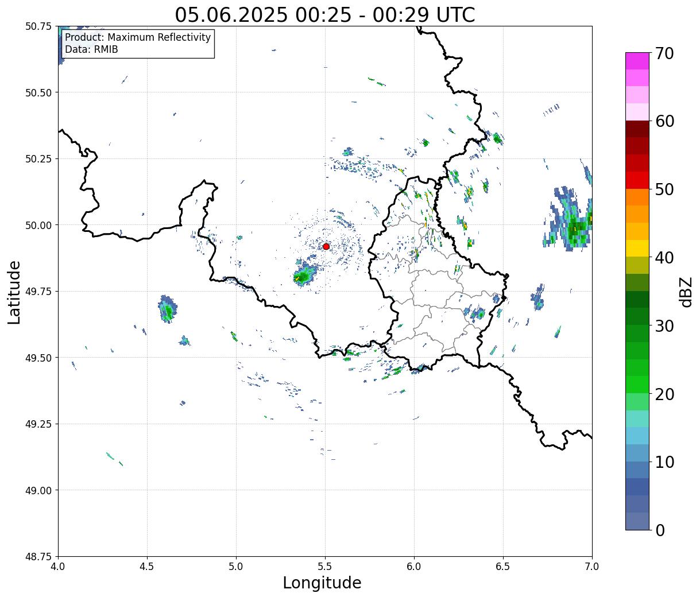Click the colorbar tick label 10
Image resolution: width=700 pixels, height=597 pixels.
tap(664, 462)
